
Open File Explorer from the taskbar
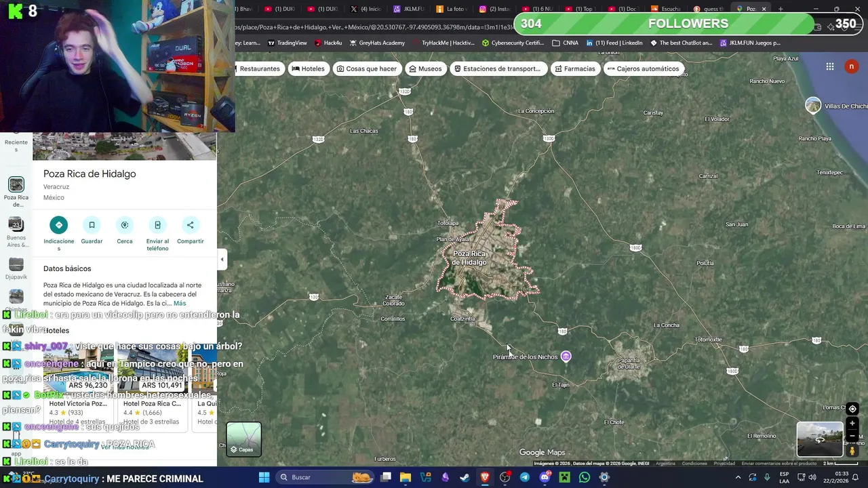tap(406, 477)
